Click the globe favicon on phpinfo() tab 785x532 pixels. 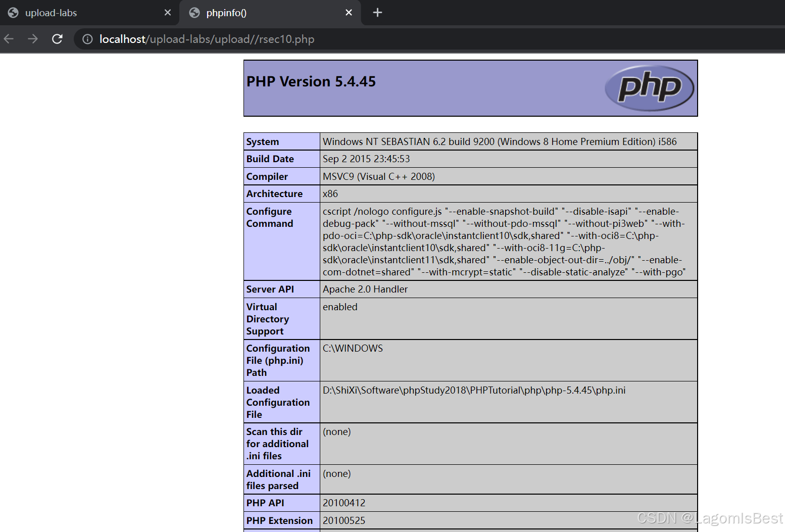(194, 13)
